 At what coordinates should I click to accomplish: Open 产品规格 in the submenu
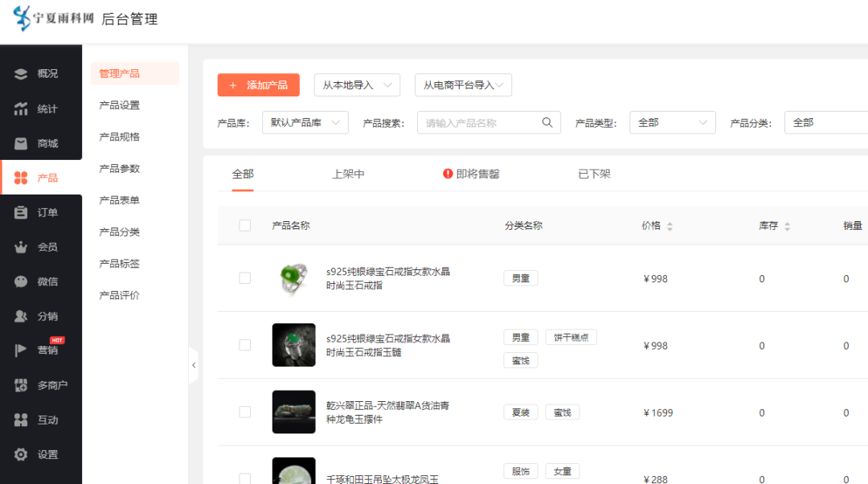point(119,137)
